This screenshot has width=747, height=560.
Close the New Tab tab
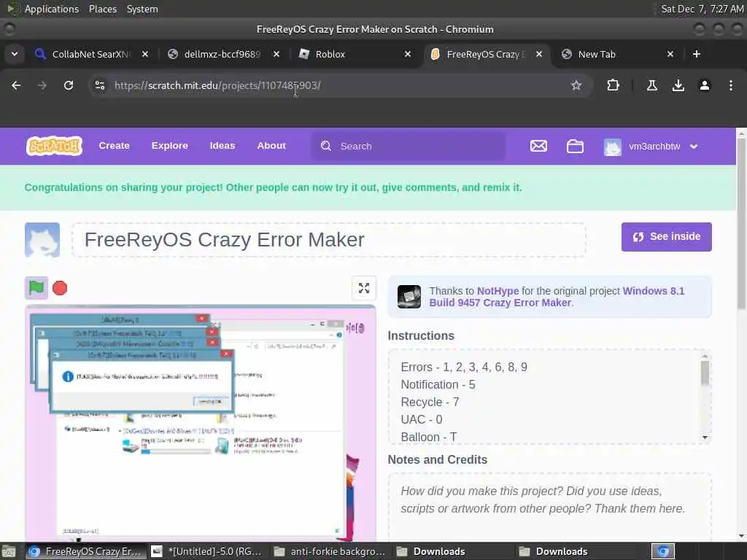[x=670, y=54]
